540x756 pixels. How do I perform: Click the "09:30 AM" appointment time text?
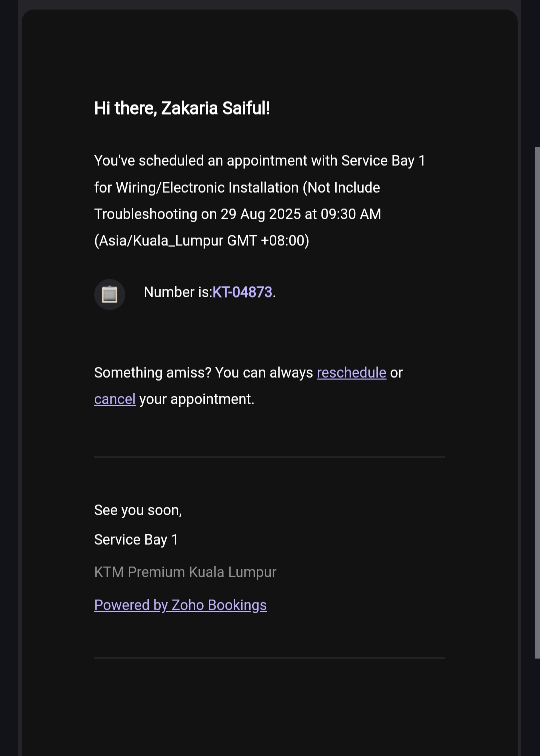351,214
